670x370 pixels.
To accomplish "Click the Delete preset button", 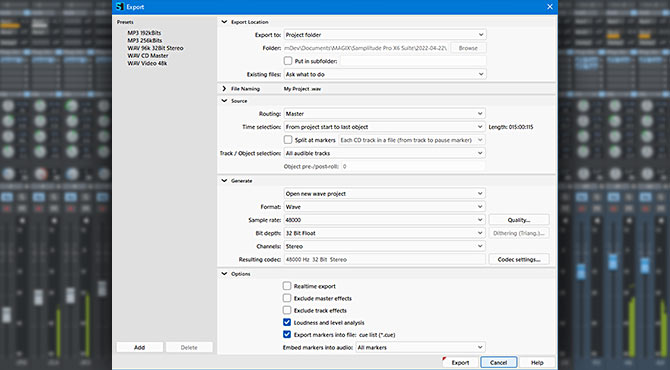I will click(189, 347).
